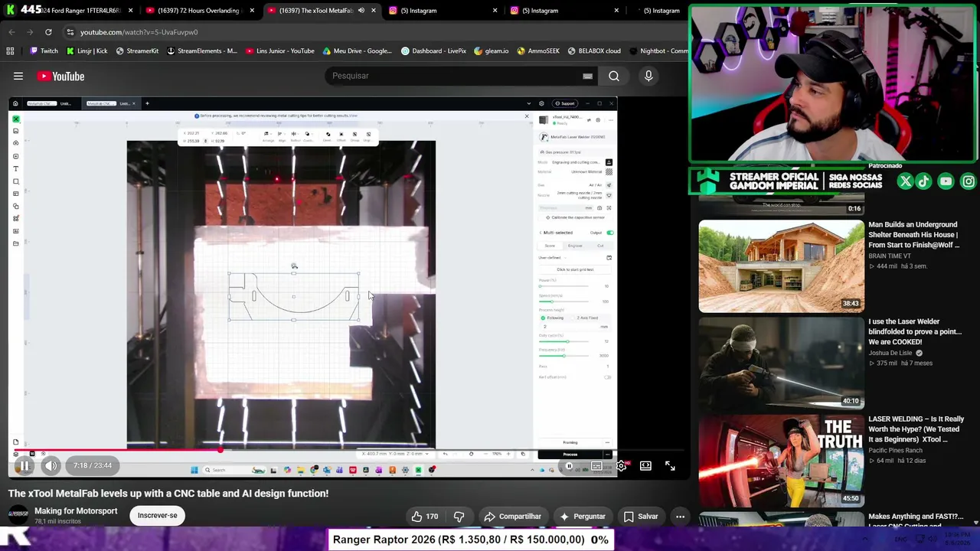Image resolution: width=980 pixels, height=551 pixels.
Task: Click 'Click to start grid test' button
Action: tap(575, 270)
